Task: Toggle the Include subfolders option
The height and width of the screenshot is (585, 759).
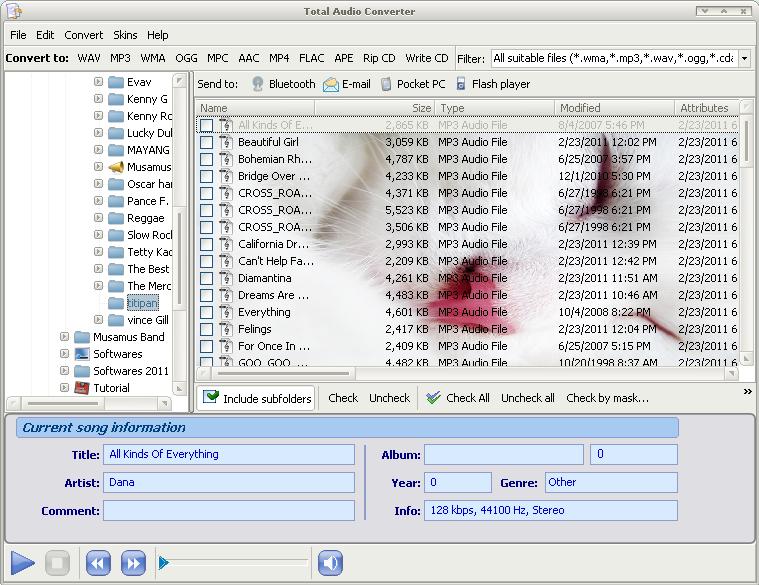Action: [257, 398]
